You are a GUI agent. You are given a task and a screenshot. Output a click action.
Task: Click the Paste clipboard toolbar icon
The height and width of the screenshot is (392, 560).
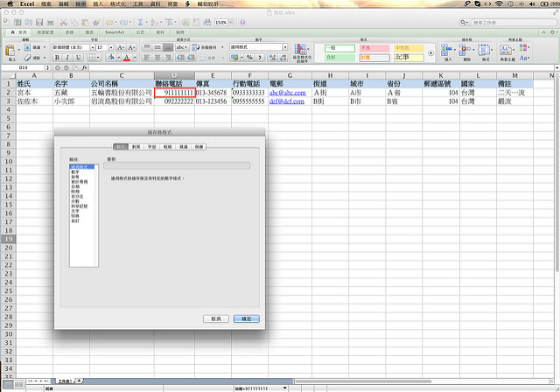pyautogui.click(x=85, y=22)
